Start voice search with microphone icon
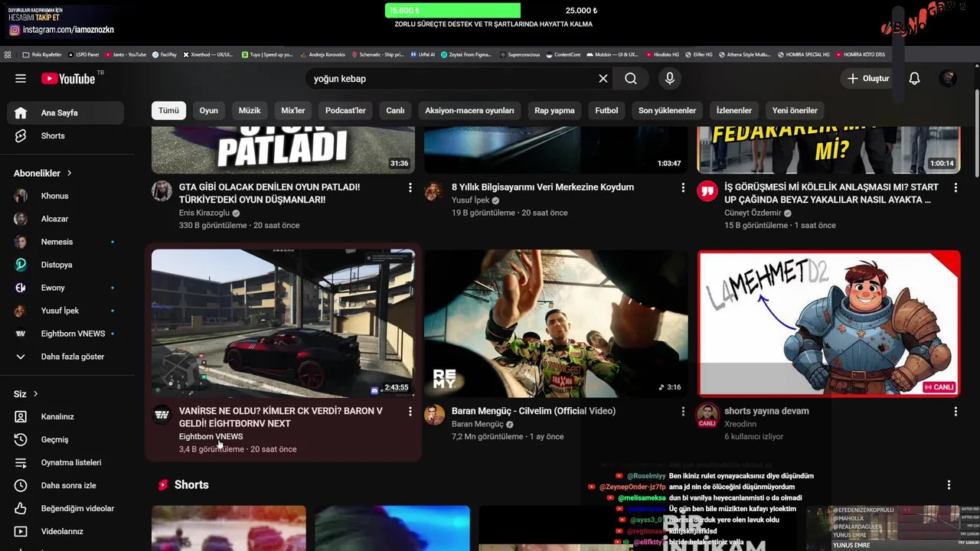 coord(670,79)
